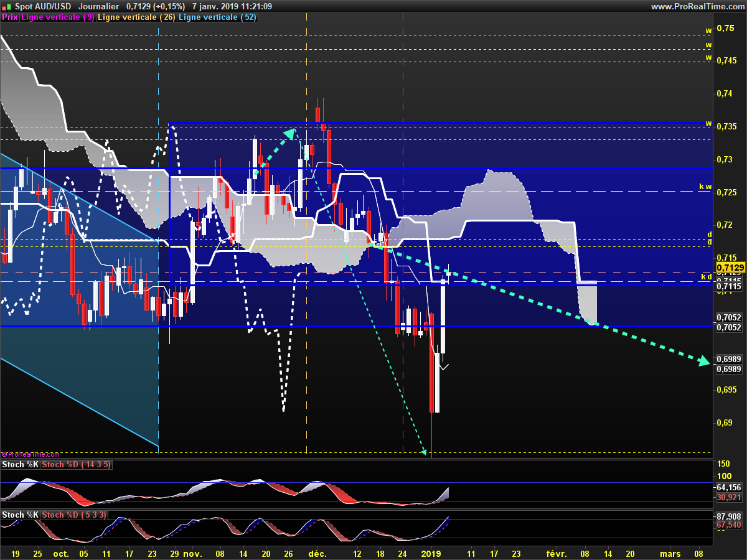Click the 0,745 price axis label
The height and width of the screenshot is (560, 747).
pyautogui.click(x=726, y=61)
